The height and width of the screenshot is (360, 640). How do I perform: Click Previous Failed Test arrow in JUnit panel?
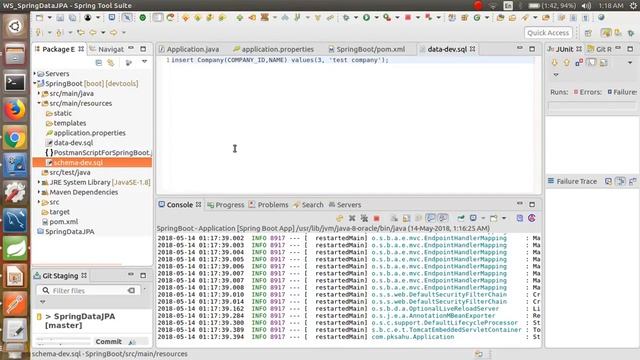[x=566, y=63]
